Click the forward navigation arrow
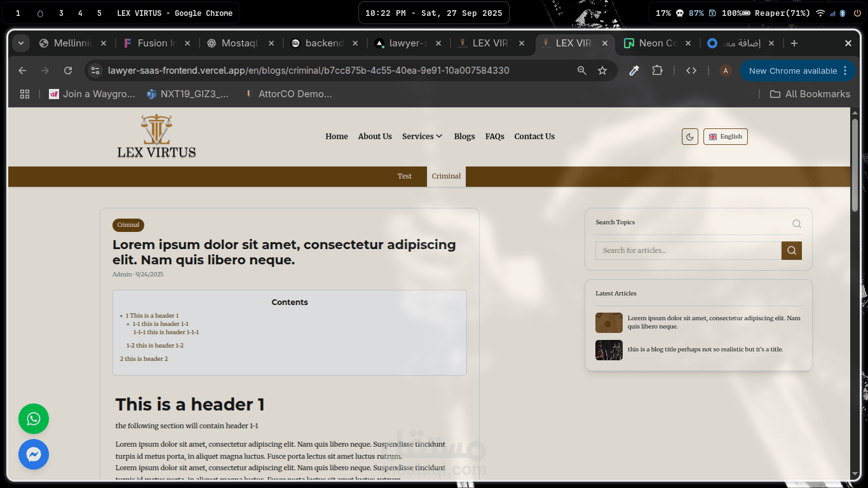 pyautogui.click(x=45, y=71)
